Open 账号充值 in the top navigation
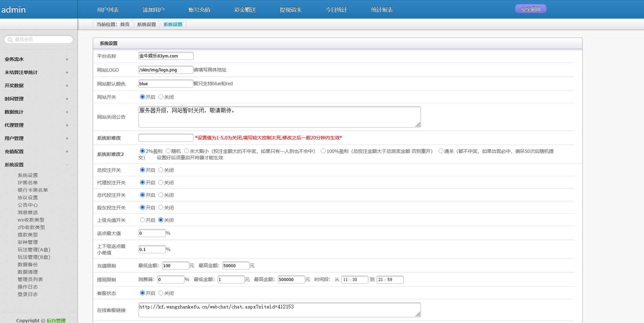This screenshot has width=644, height=323. tap(199, 9)
